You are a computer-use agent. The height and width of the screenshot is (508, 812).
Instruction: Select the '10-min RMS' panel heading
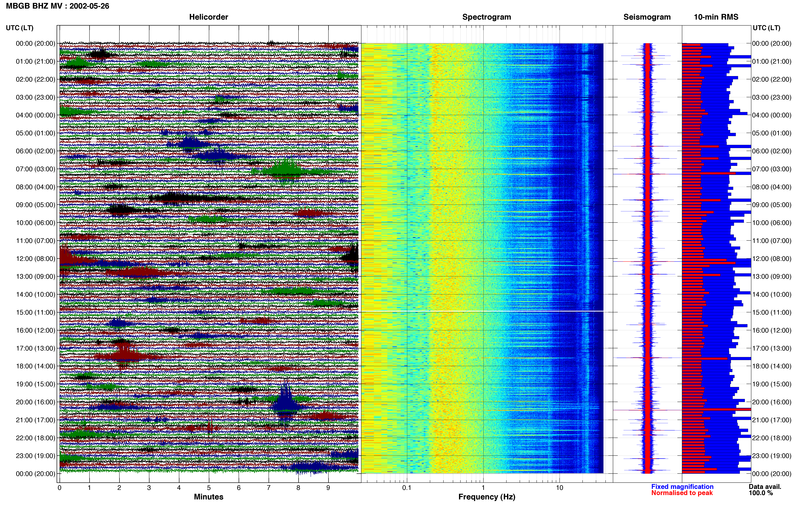click(716, 17)
